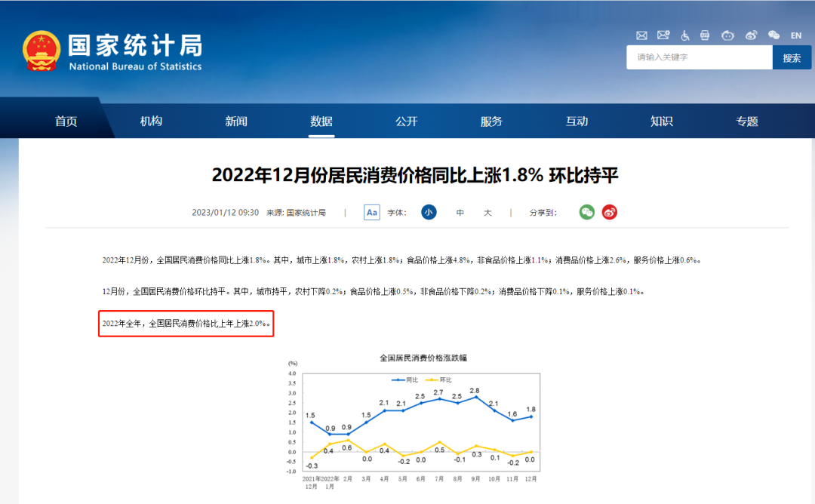Open the 新闻 navigation menu
Image resolution: width=815 pixels, height=504 pixels.
point(236,119)
